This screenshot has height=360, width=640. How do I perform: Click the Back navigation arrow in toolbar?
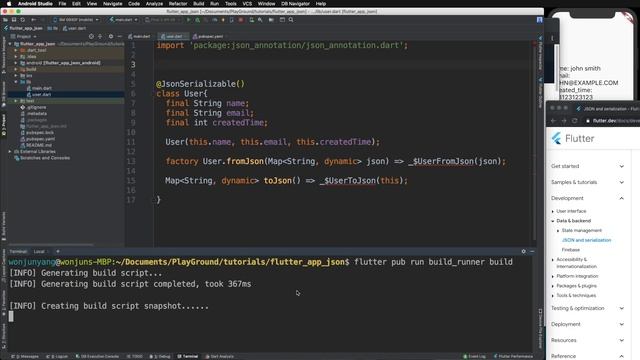33,20
